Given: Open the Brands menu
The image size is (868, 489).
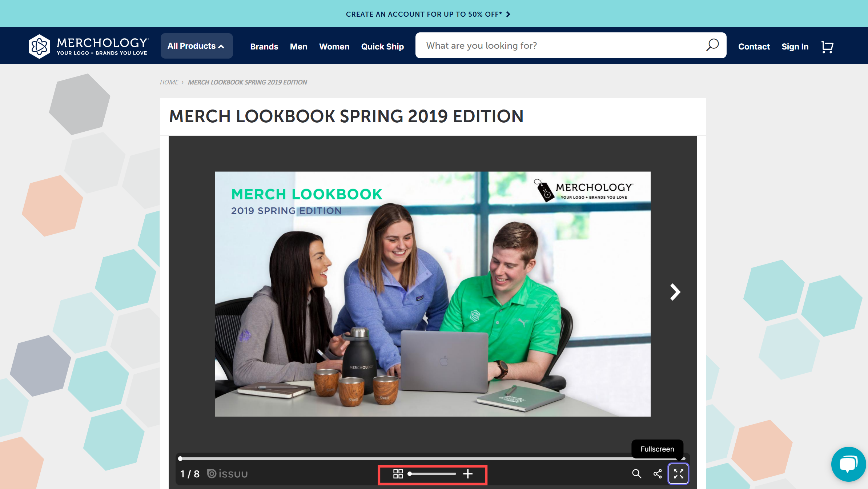Looking at the screenshot, I should click(x=264, y=47).
